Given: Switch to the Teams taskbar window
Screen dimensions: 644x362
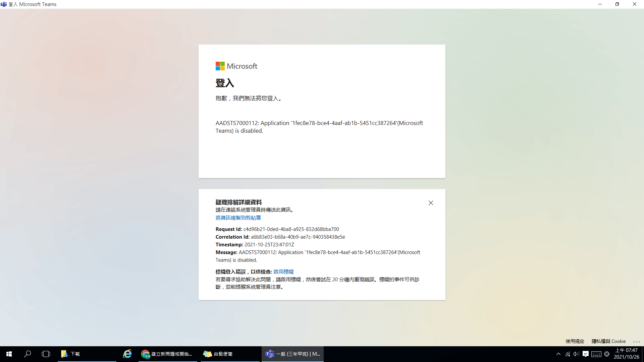Looking at the screenshot, I should click(x=292, y=354).
